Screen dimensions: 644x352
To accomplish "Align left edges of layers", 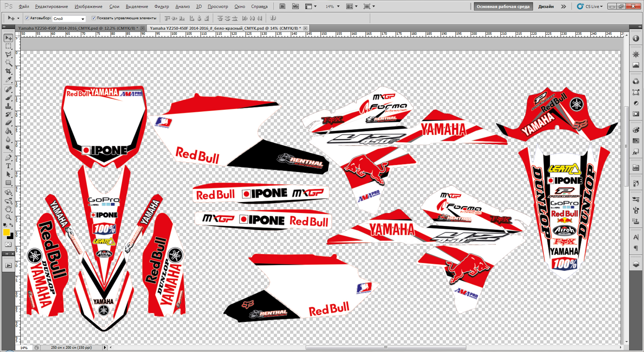I will [192, 18].
